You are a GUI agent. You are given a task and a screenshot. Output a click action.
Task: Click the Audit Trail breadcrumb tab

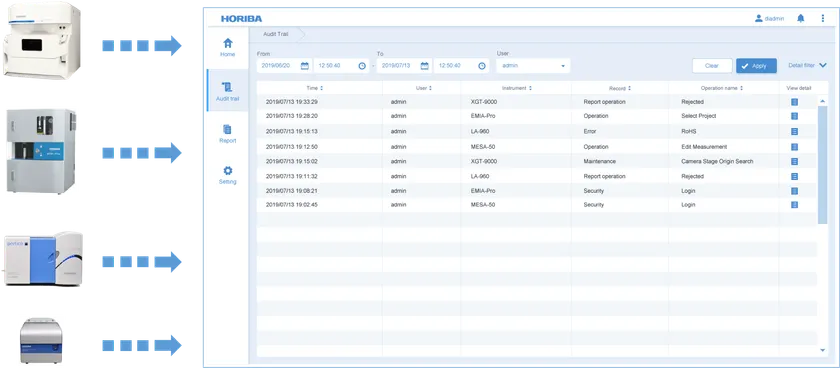276,34
